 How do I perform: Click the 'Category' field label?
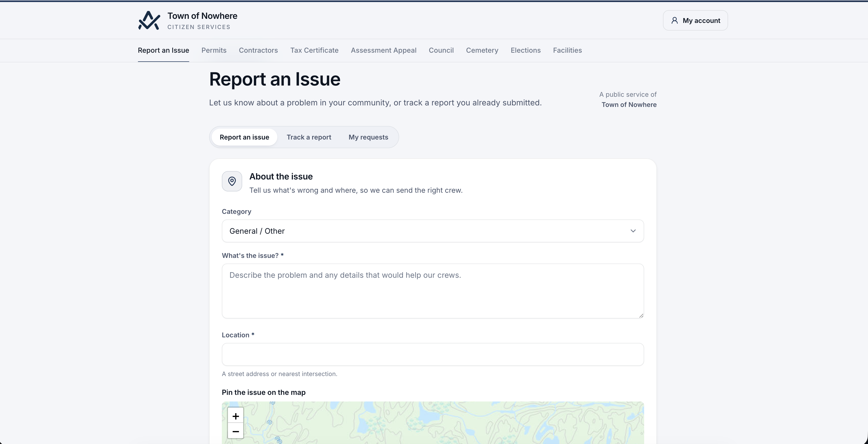coord(237,211)
